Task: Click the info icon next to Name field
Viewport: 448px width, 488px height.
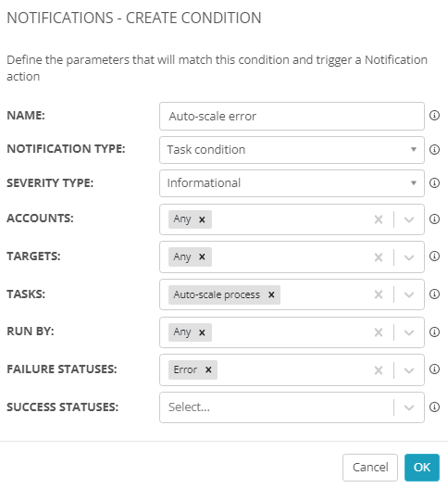Action: pyautogui.click(x=434, y=116)
